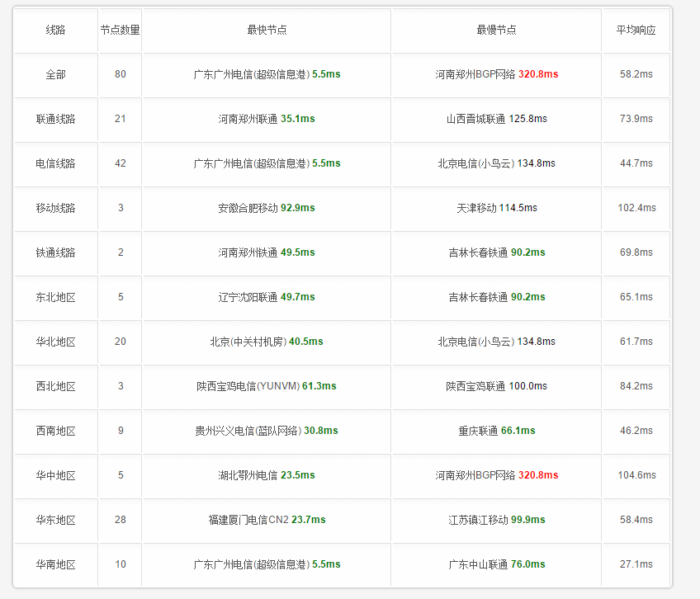Click 山西晋城联通 125.8ms slowest node cell
This screenshot has height=599, width=700.
point(496,119)
